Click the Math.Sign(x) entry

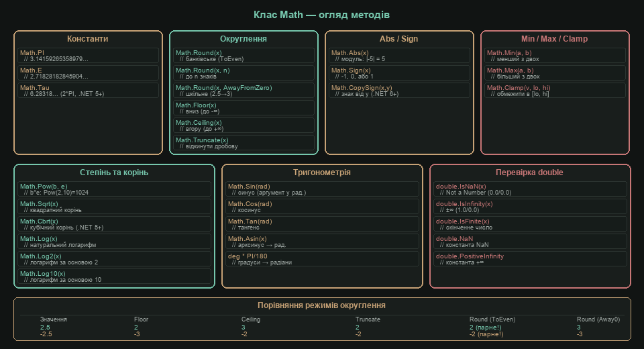tap(400, 73)
